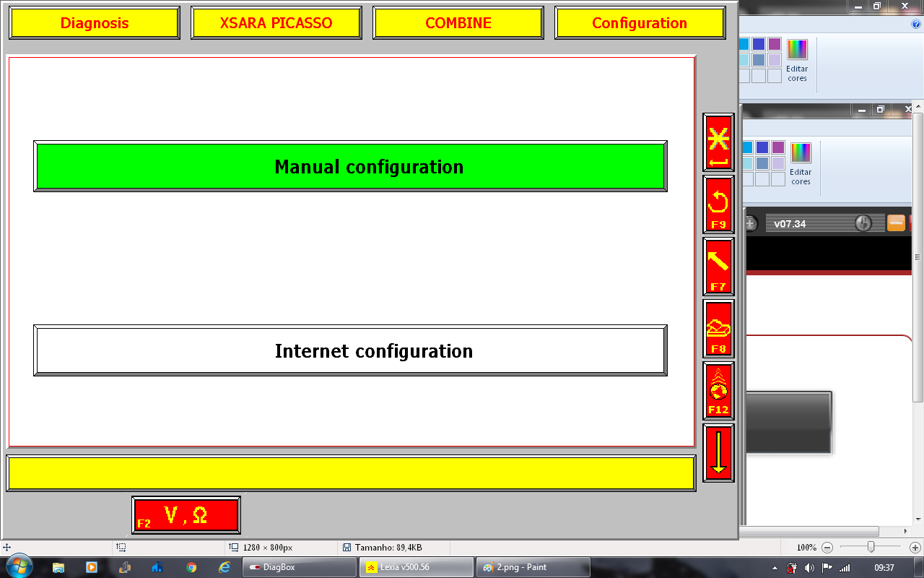The height and width of the screenshot is (578, 924).
Task: Select Internet configuration
Action: (x=350, y=351)
